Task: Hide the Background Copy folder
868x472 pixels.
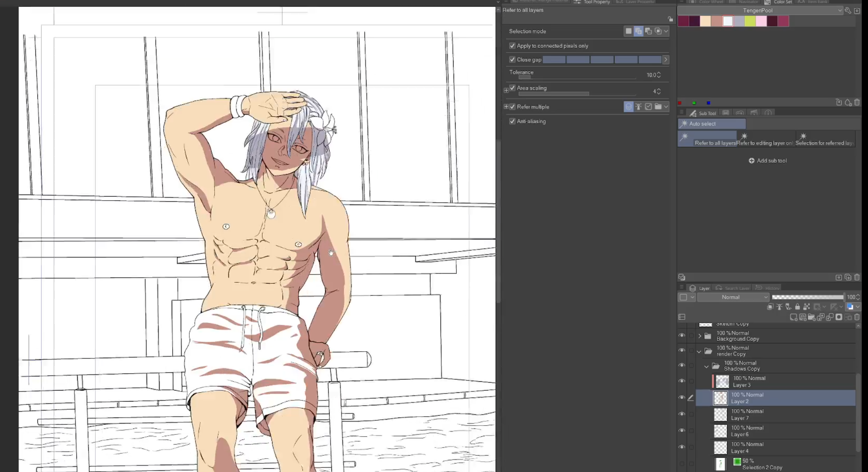Action: tap(682, 336)
